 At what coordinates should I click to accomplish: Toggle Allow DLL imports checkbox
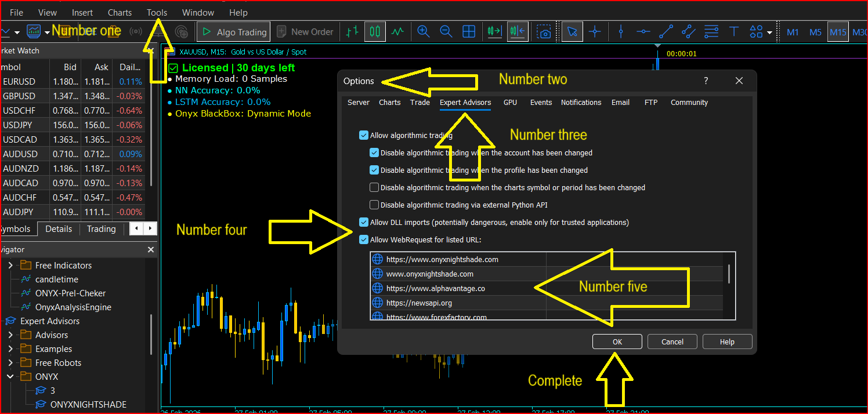(x=364, y=223)
